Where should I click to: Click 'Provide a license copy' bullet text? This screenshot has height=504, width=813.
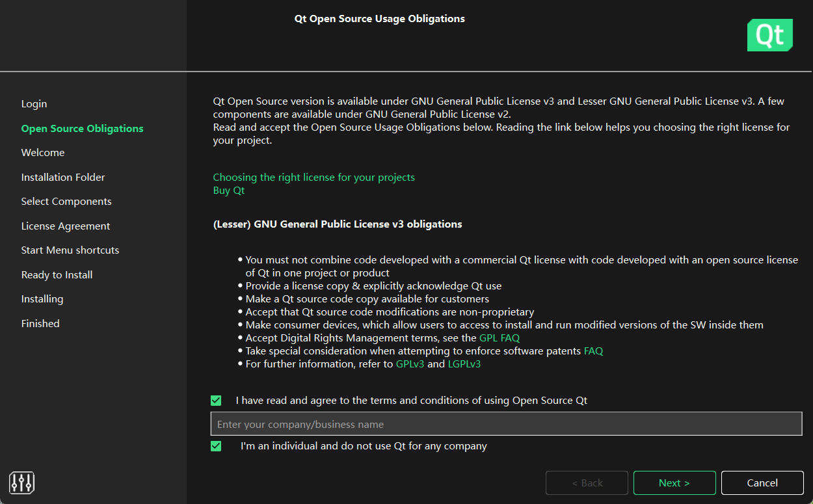point(373,285)
